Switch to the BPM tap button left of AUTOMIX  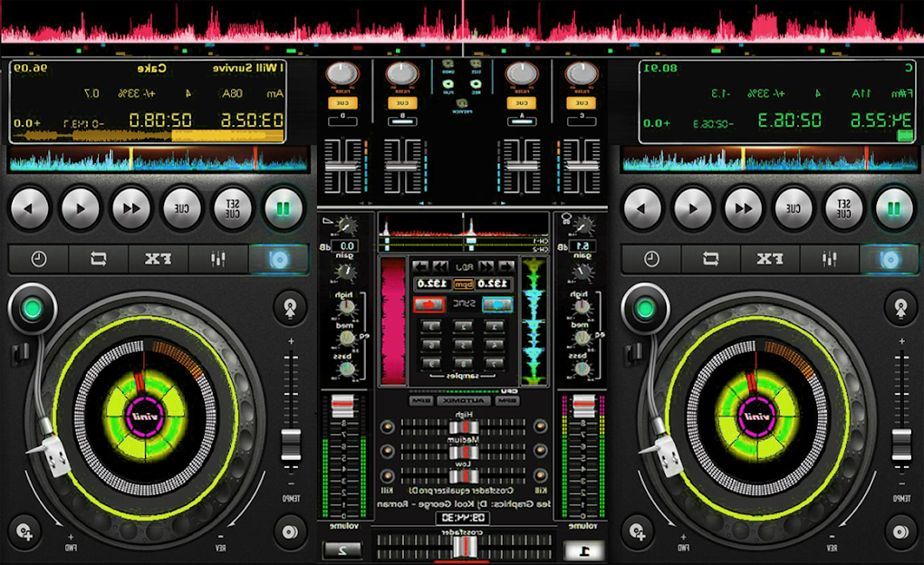pyautogui.click(x=420, y=400)
